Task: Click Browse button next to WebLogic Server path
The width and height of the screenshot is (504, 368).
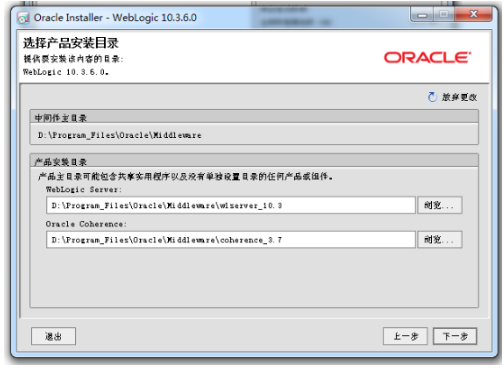Action: (x=440, y=205)
